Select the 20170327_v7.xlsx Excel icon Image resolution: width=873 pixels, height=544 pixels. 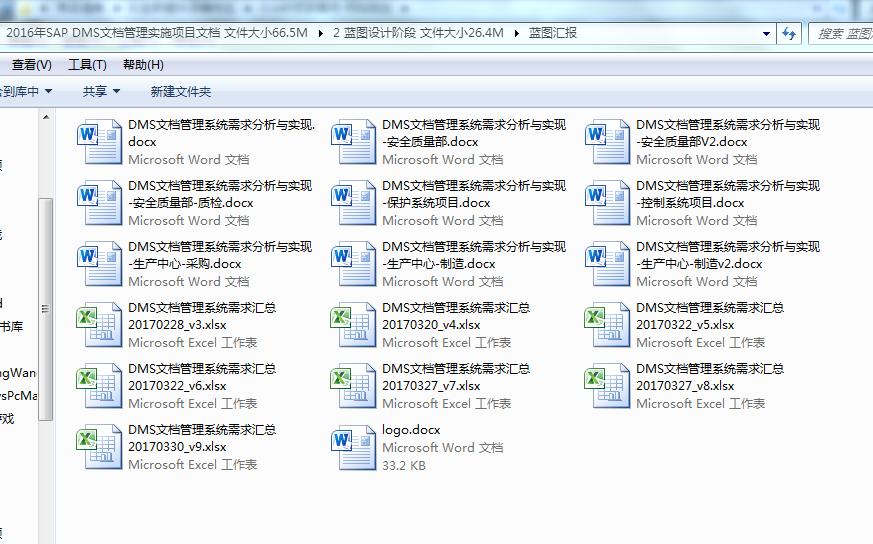354,386
